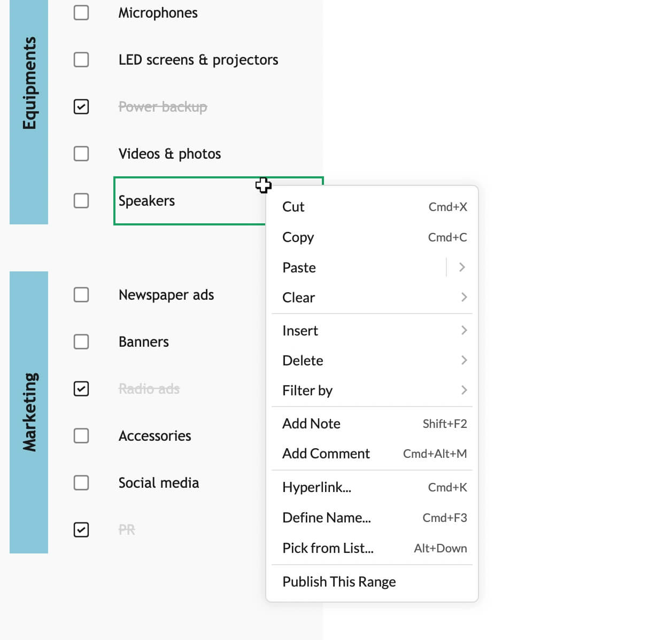Uncheck the Radio ads checkbox
Viewport: 672px width, 640px height.
[81, 389]
